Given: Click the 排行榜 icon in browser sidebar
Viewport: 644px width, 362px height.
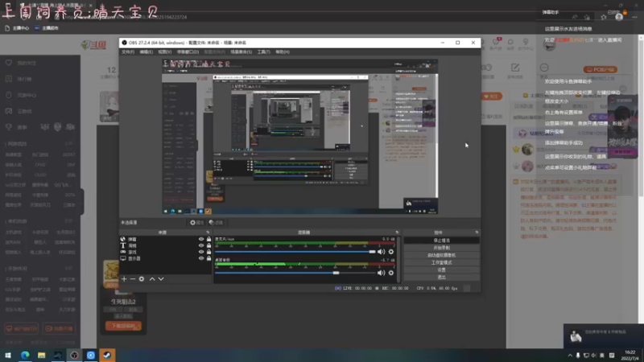Looking at the screenshot, I should click(9, 79).
